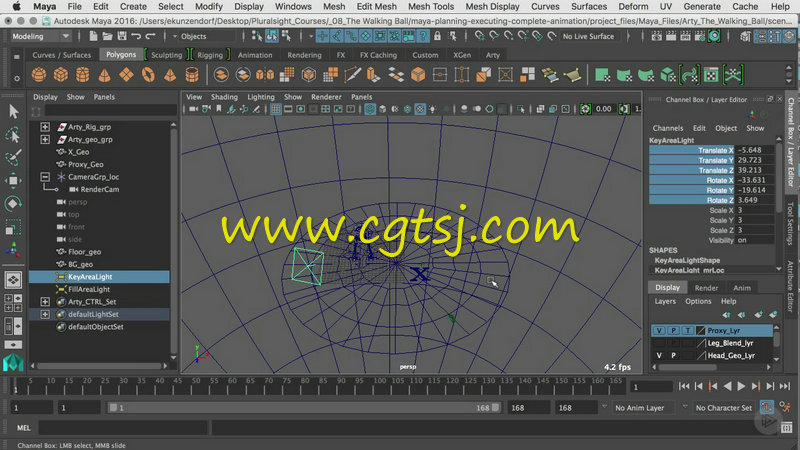Create a polygon sphere from the shelf
The image size is (800, 450).
[39, 75]
